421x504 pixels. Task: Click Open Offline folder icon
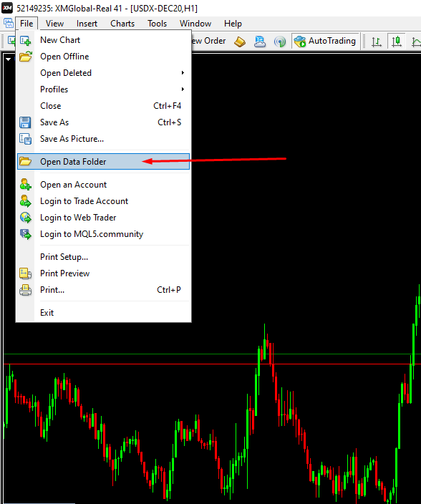[25, 57]
